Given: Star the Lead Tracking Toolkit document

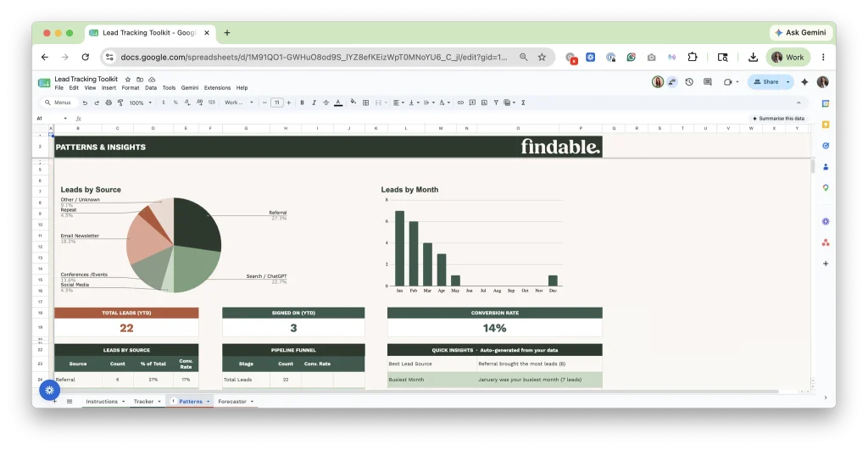Looking at the screenshot, I should tap(128, 79).
